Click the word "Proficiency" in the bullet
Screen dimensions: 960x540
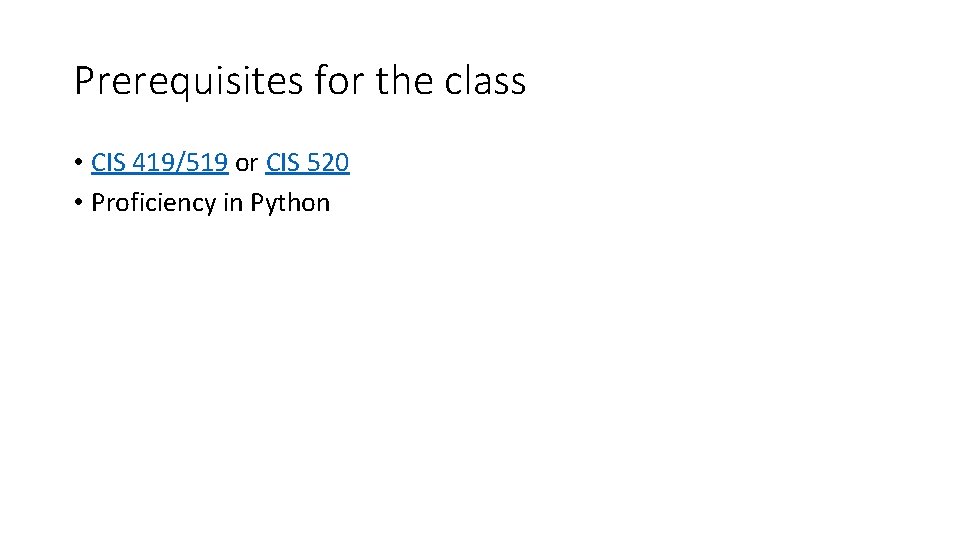pos(154,203)
